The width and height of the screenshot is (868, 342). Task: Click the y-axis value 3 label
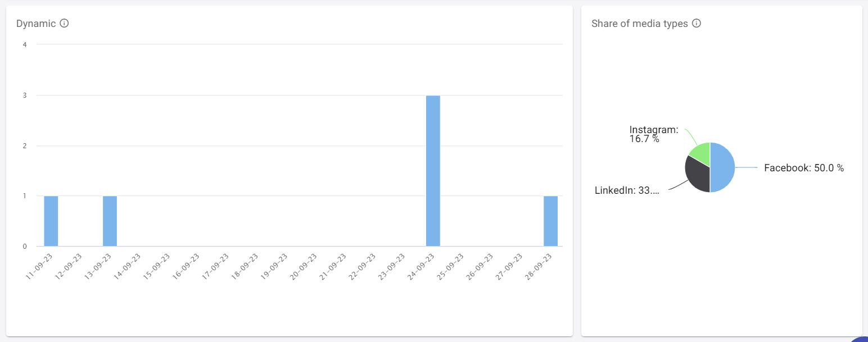pos(25,95)
